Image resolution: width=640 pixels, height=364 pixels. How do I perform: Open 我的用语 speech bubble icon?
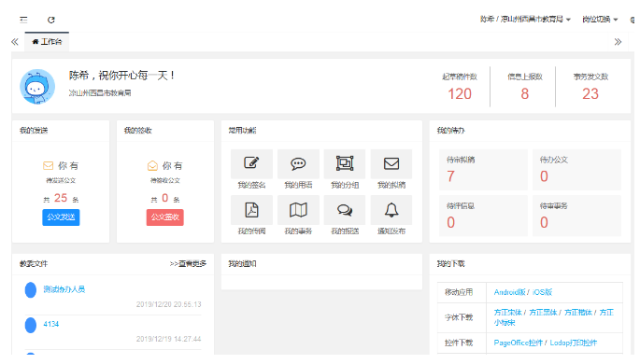(298, 163)
